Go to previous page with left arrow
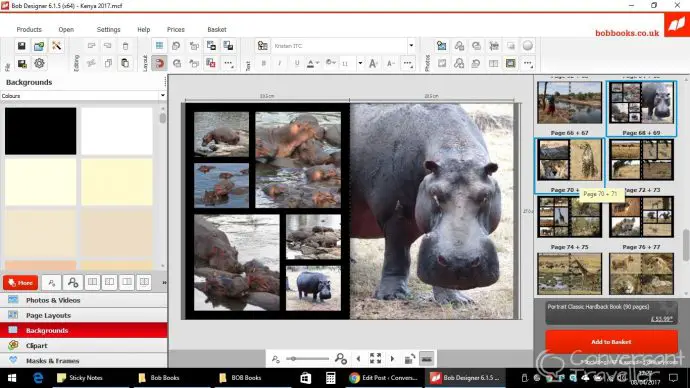Screen dimensions: 690x388 [x=358, y=359]
